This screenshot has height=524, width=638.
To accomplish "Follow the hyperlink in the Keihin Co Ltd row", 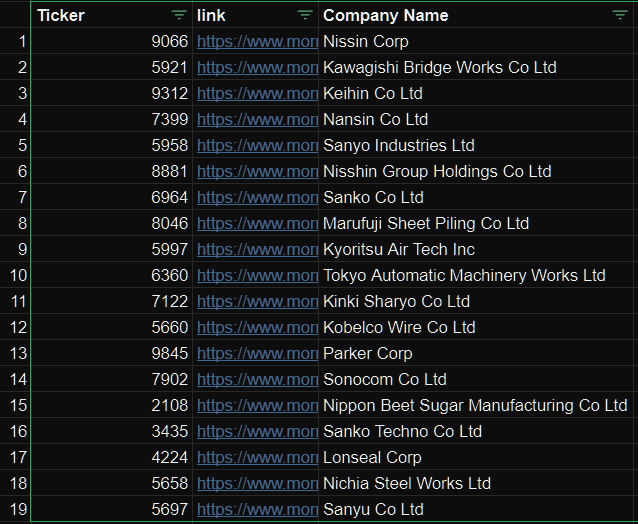I will pyautogui.click(x=257, y=94).
